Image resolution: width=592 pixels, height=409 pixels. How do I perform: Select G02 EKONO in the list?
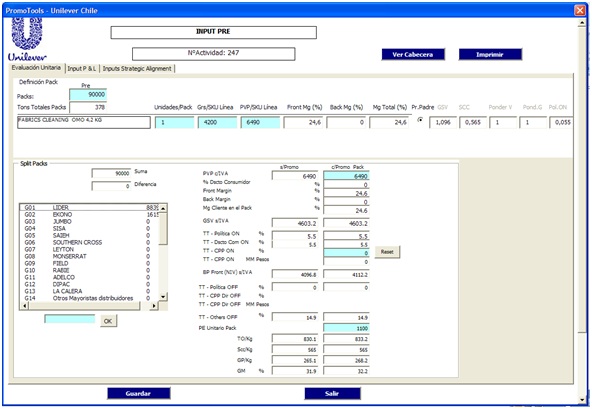click(89, 215)
